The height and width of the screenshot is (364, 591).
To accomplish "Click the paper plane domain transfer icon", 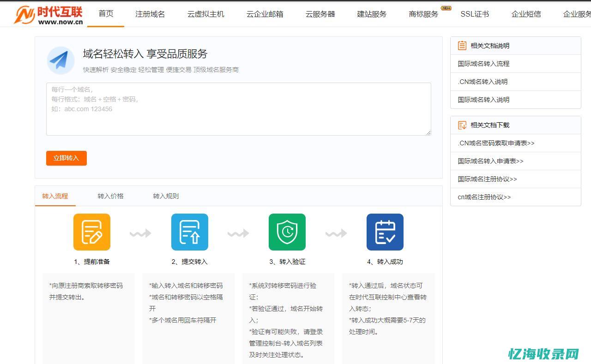I will (x=61, y=60).
